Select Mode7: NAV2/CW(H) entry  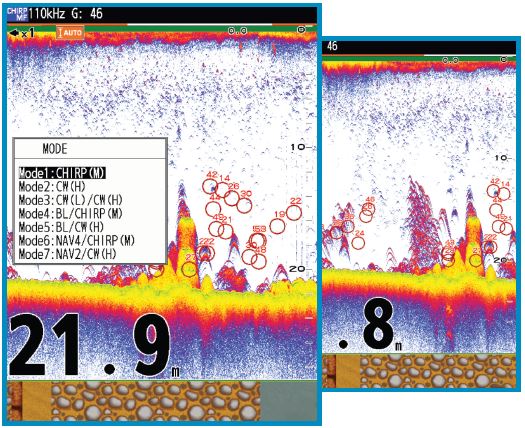pyautogui.click(x=67, y=254)
